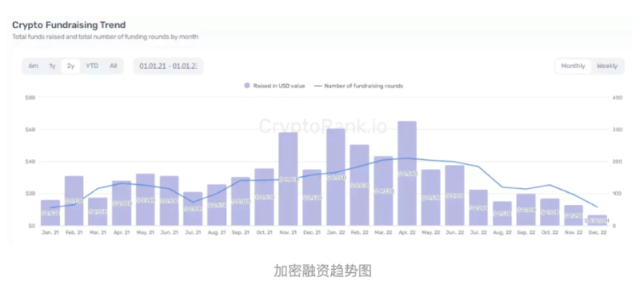The height and width of the screenshot is (289, 644).
Task: Click the Sep. 22 bar
Action: point(526,210)
